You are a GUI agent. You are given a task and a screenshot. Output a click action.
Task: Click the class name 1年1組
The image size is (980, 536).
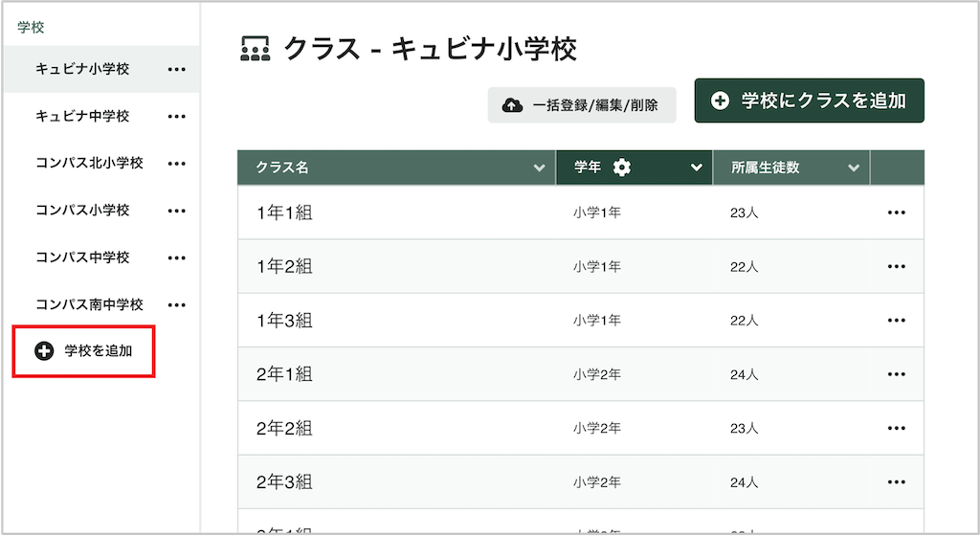(x=284, y=213)
